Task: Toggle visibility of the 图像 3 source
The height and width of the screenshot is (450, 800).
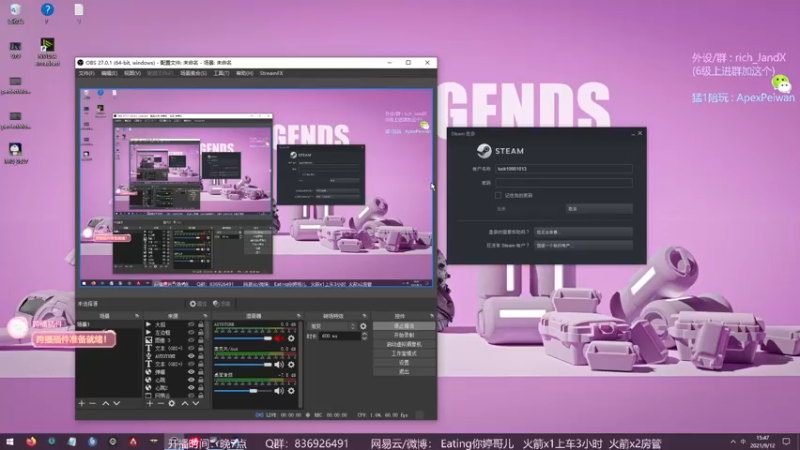Action: 191,340
